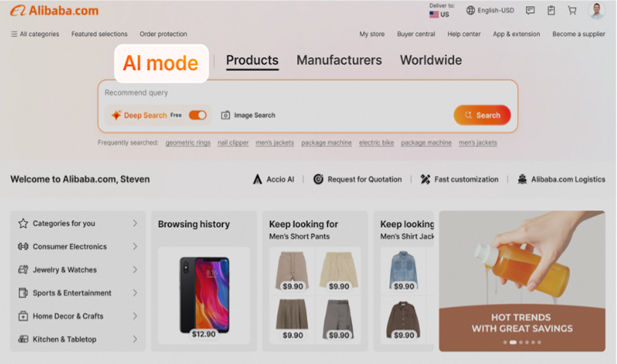
Task: Click the Deliver to label
Action: [442, 6]
